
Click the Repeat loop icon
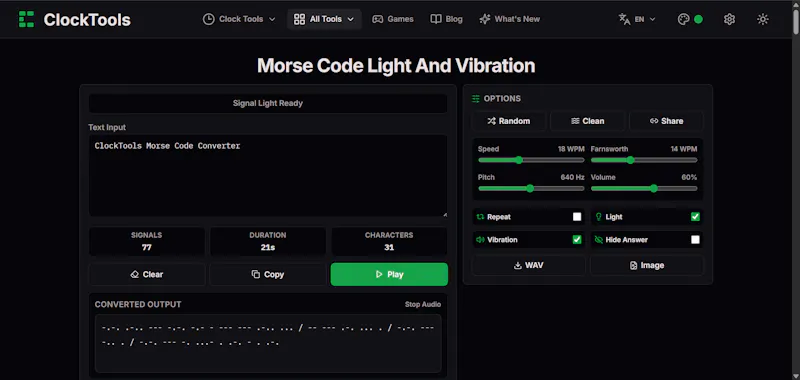480,217
